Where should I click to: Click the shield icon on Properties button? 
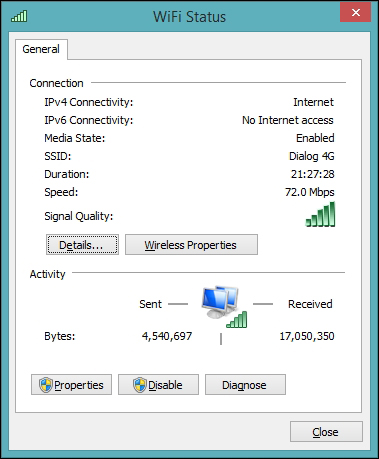46,385
